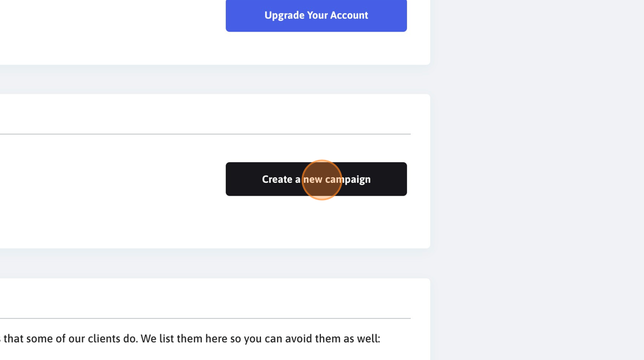Click the divider line above the clients text
This screenshot has width=644, height=360.
(x=205, y=318)
